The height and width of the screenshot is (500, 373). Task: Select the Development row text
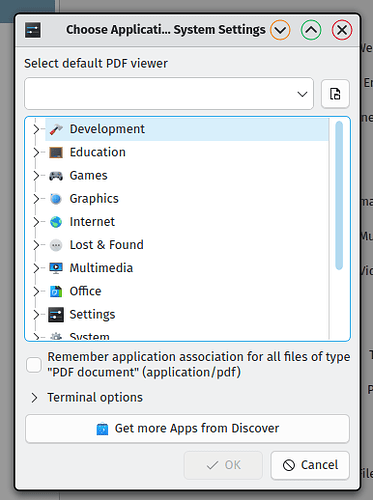107,129
